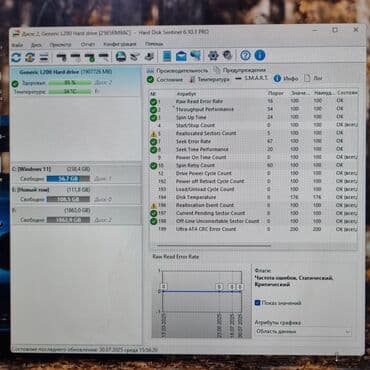
Task: Click the refresh icon with orange badge
Action: coord(30,57)
